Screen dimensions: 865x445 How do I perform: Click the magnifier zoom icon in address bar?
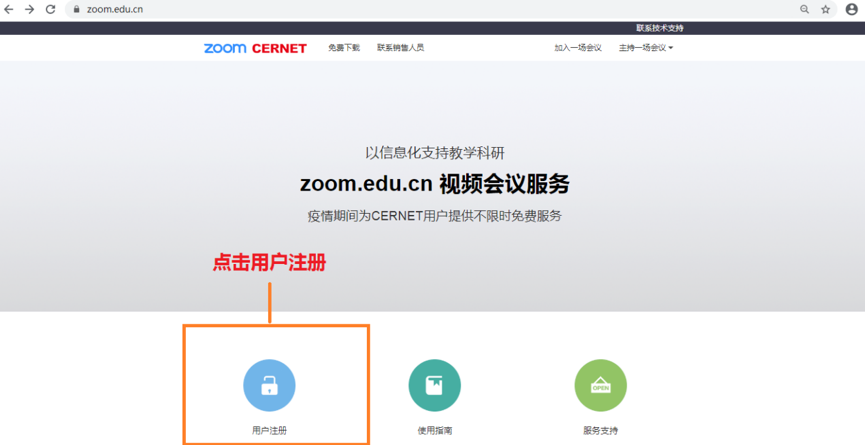804,9
